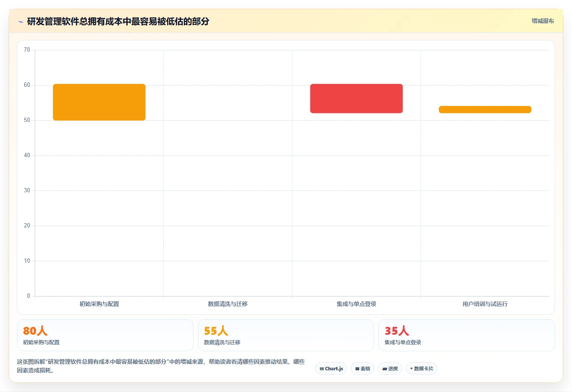Click x-axis label 初始采购与配置

click(99, 304)
